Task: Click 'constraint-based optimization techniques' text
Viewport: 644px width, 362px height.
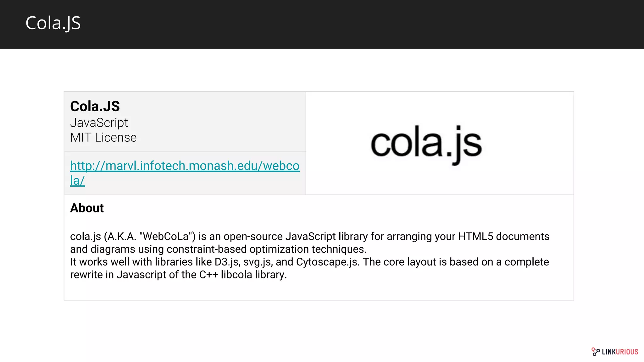Action: (x=266, y=249)
